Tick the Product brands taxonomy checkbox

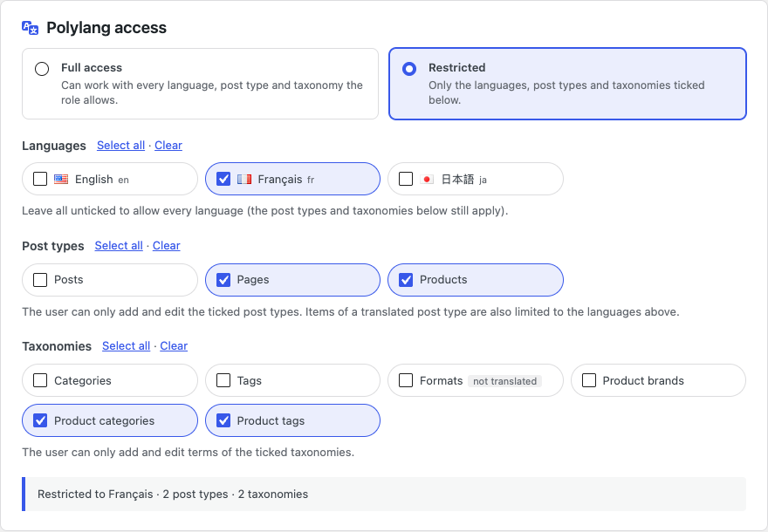[x=589, y=380]
